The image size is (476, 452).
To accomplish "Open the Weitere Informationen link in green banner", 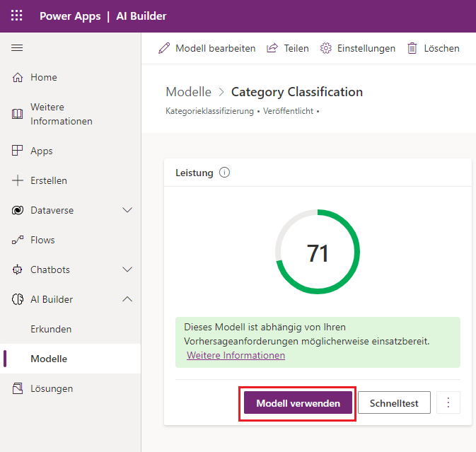I will 236,356.
